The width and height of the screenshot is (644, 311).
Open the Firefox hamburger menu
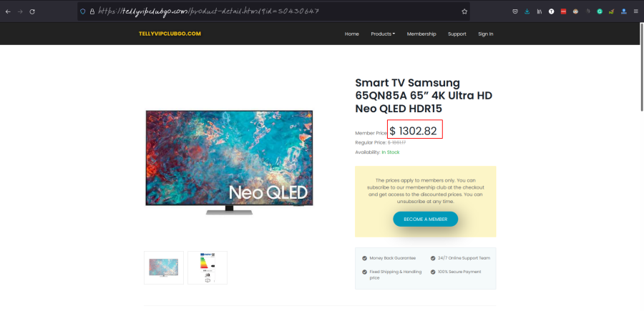[635, 11]
